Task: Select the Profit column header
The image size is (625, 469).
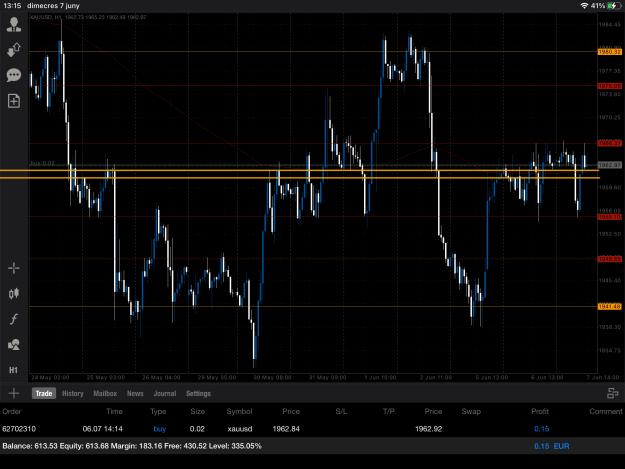Action: coord(540,411)
